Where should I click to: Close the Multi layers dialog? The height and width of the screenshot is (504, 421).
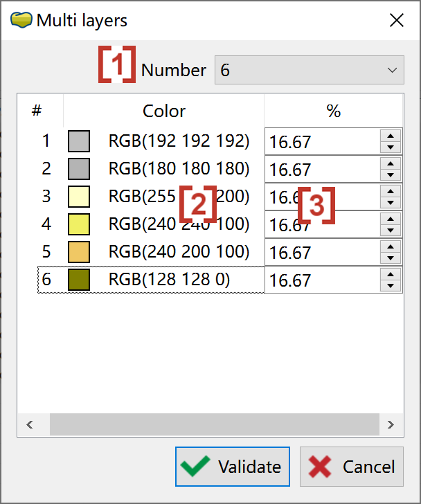click(397, 20)
